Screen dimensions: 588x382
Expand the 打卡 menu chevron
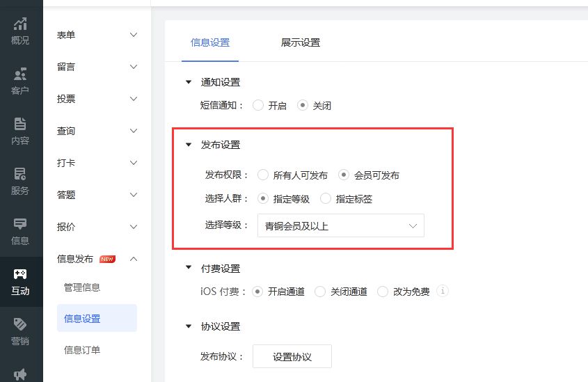(134, 163)
